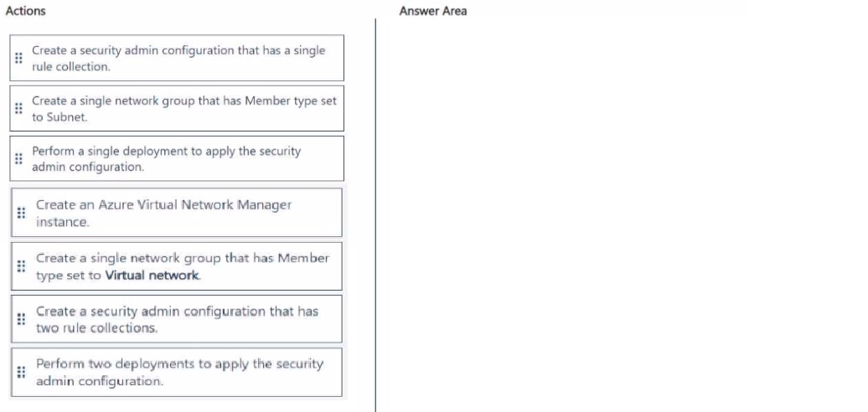Select drag handle next to two deployments action

(21, 373)
